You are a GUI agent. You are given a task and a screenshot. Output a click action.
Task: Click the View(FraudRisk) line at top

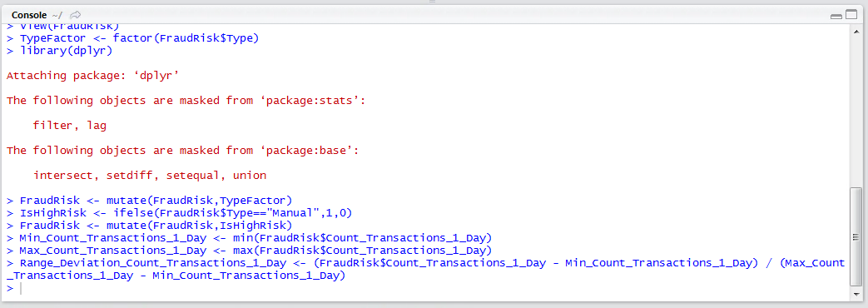coord(62,27)
